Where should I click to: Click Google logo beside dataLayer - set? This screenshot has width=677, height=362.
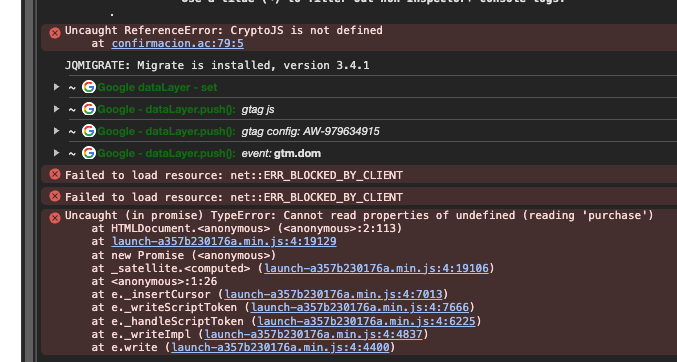[89, 87]
